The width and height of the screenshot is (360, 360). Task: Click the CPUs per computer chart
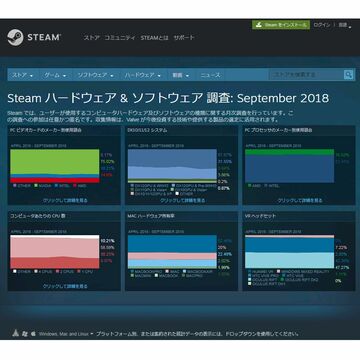point(55,252)
